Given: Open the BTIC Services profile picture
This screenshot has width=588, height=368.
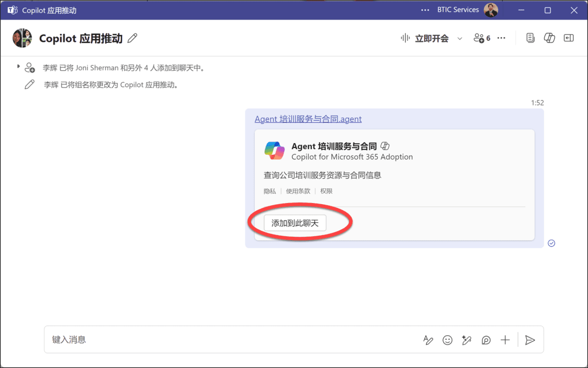Looking at the screenshot, I should point(491,10).
